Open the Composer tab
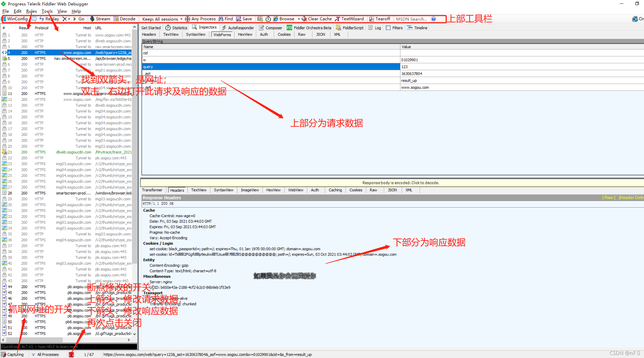The image size is (644, 358). (270, 28)
